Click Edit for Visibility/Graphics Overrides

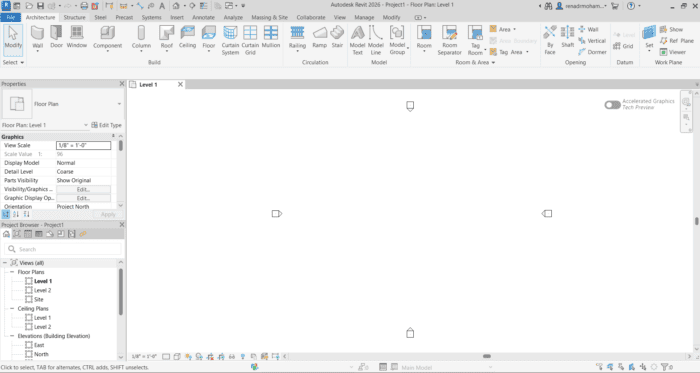(x=83, y=189)
